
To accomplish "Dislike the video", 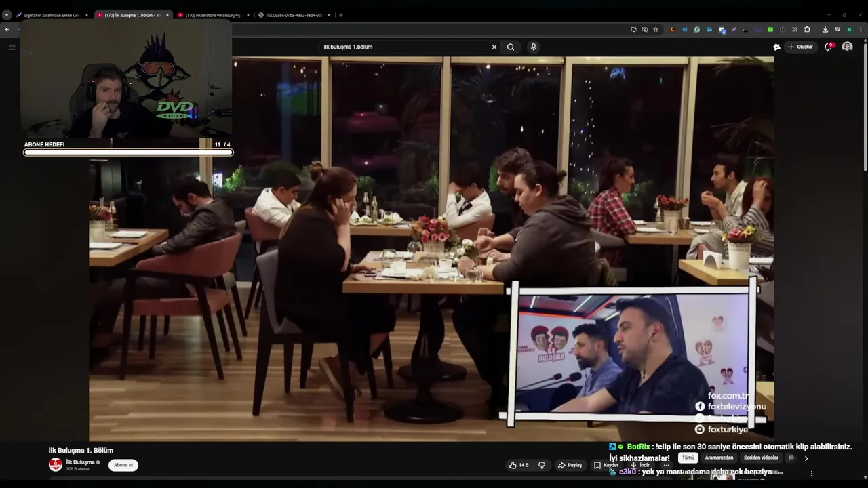I will (542, 465).
